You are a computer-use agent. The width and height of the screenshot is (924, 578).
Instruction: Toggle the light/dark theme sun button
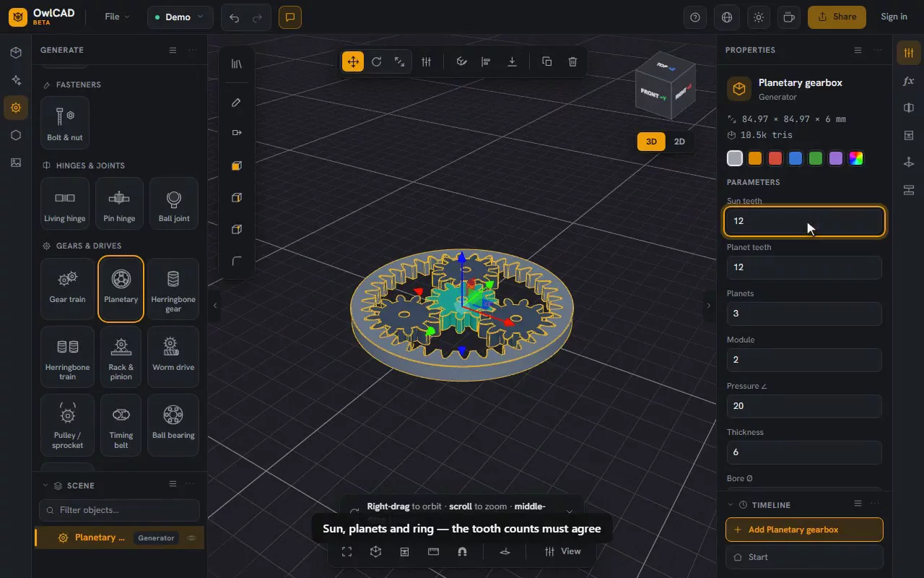[x=759, y=17]
